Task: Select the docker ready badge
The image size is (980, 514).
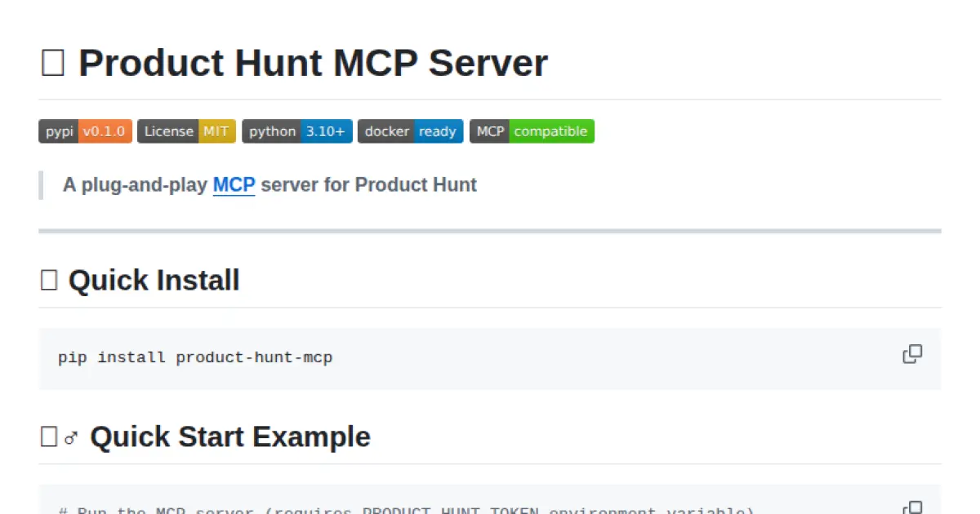Action: pyautogui.click(x=410, y=131)
